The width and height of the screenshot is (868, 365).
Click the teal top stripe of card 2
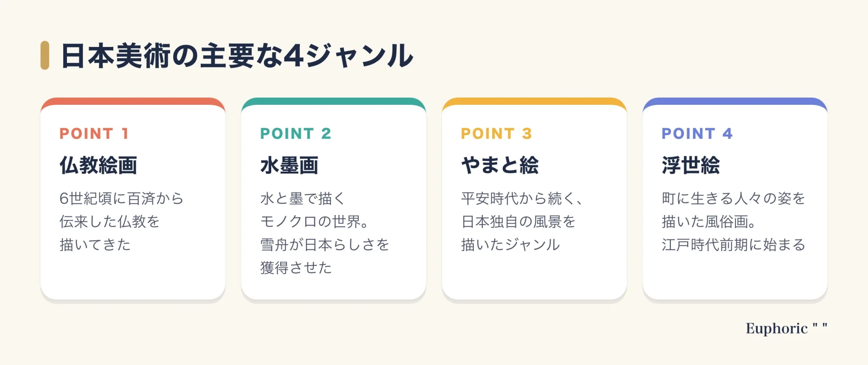pos(334,101)
